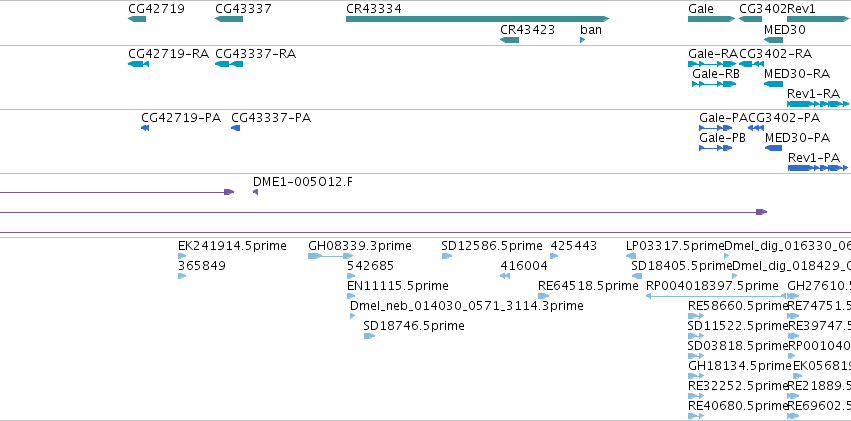Click the CG43337 gene glyph

229,19
